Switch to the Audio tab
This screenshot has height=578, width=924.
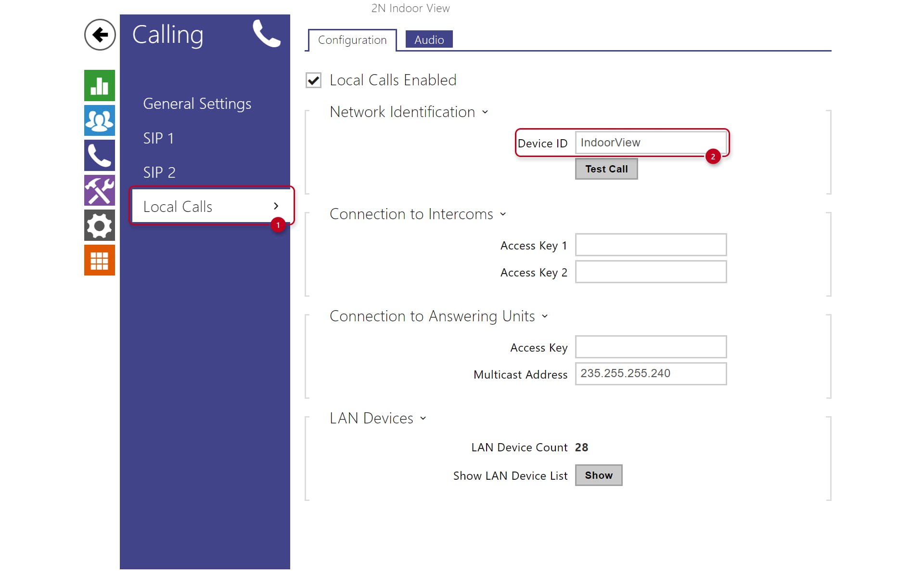429,39
